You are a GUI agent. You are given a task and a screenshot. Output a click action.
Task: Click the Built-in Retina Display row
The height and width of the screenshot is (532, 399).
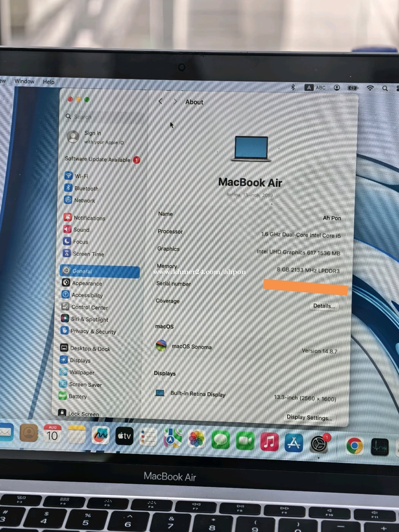pos(245,396)
